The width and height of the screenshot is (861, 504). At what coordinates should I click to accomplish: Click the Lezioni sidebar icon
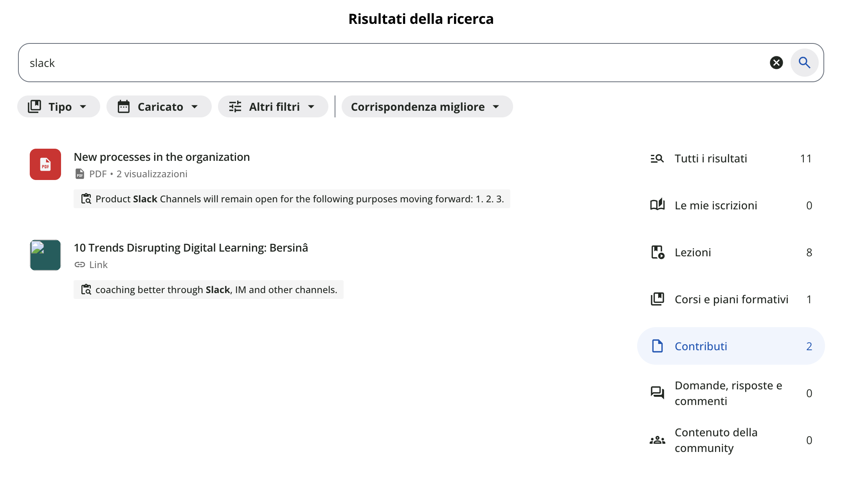[x=657, y=252]
